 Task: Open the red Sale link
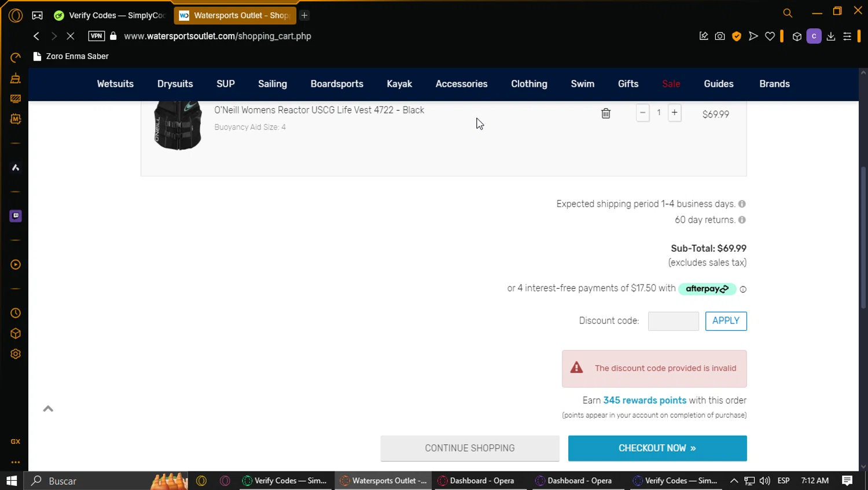point(671,84)
